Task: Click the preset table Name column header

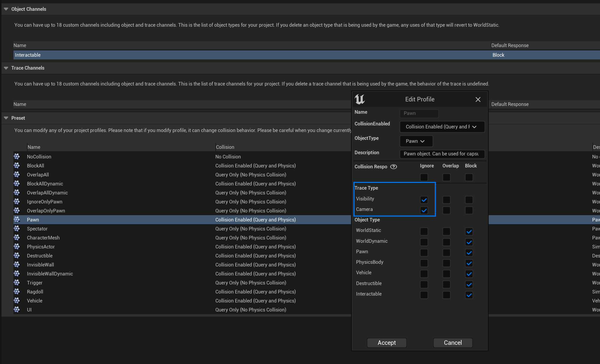Action: [34, 147]
